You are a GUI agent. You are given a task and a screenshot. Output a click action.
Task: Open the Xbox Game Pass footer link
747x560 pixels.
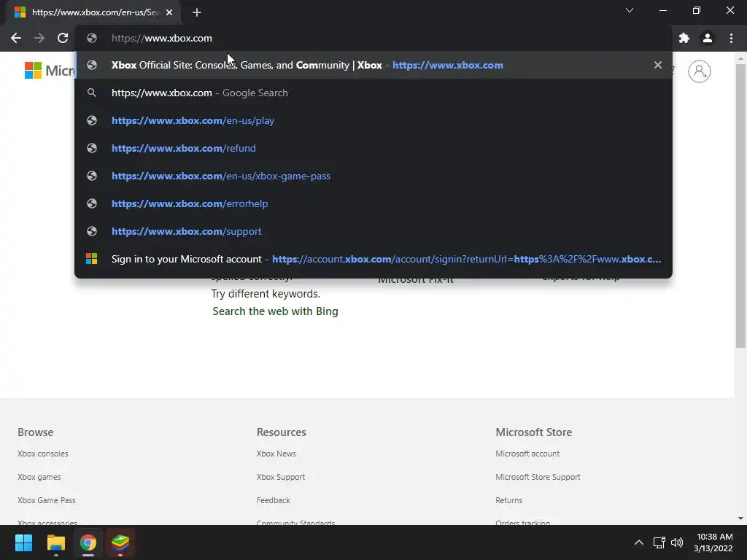pos(47,500)
